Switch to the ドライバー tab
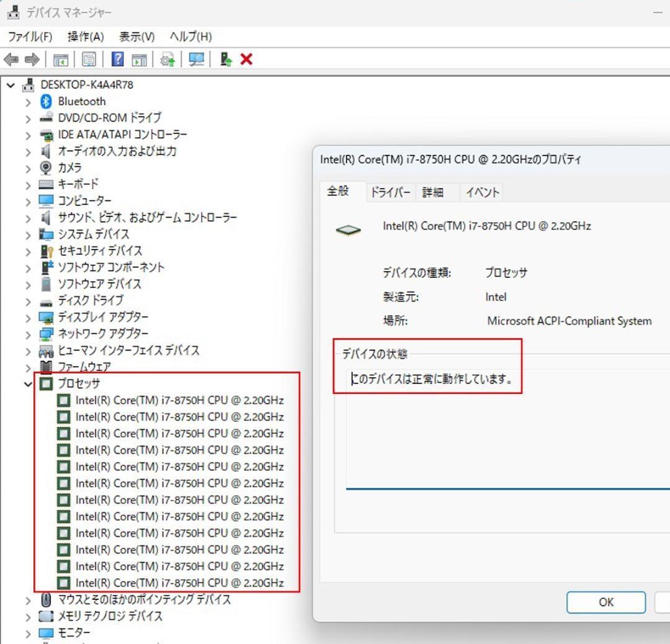 pos(391,192)
